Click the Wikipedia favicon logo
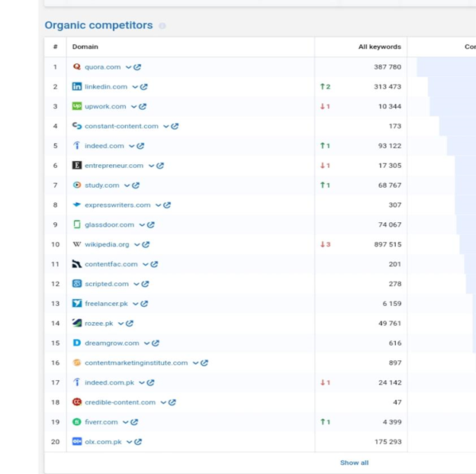 point(77,244)
